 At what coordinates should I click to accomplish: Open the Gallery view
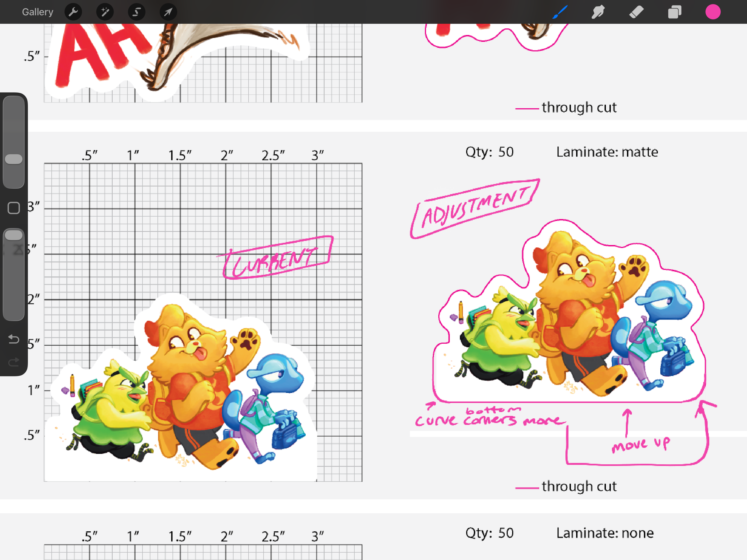click(37, 12)
